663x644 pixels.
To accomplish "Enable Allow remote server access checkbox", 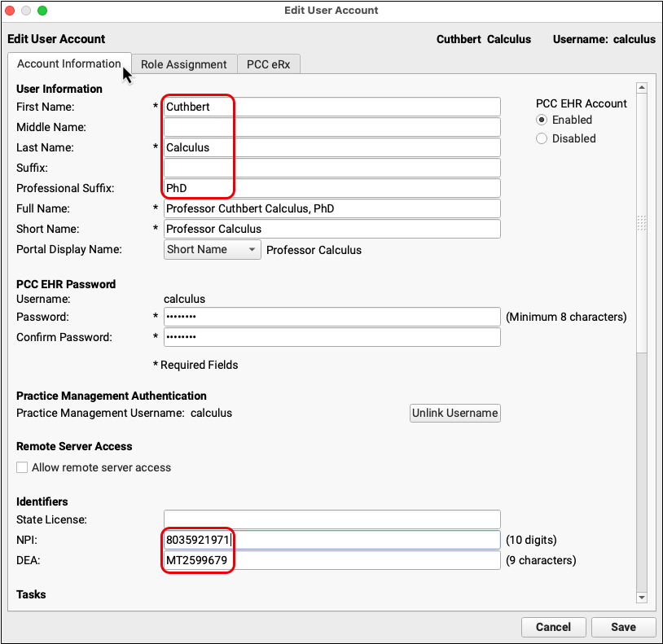I will 23,467.
